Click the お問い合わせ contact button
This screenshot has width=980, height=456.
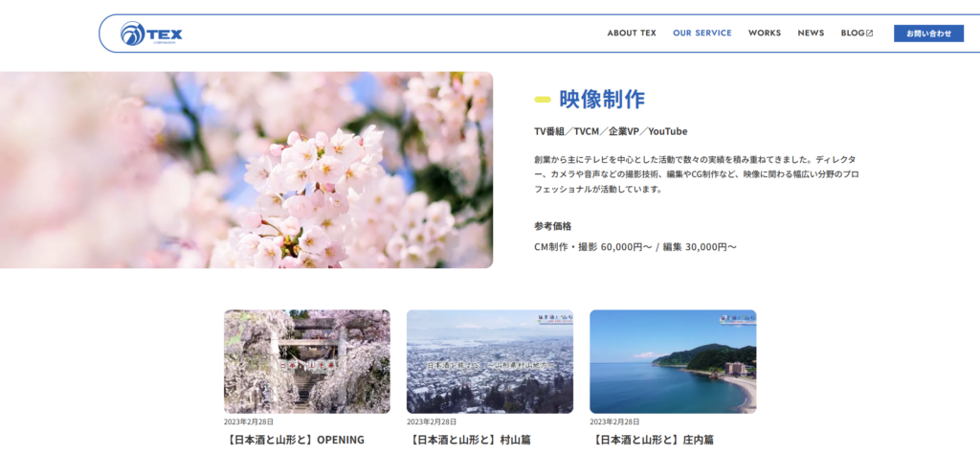928,34
